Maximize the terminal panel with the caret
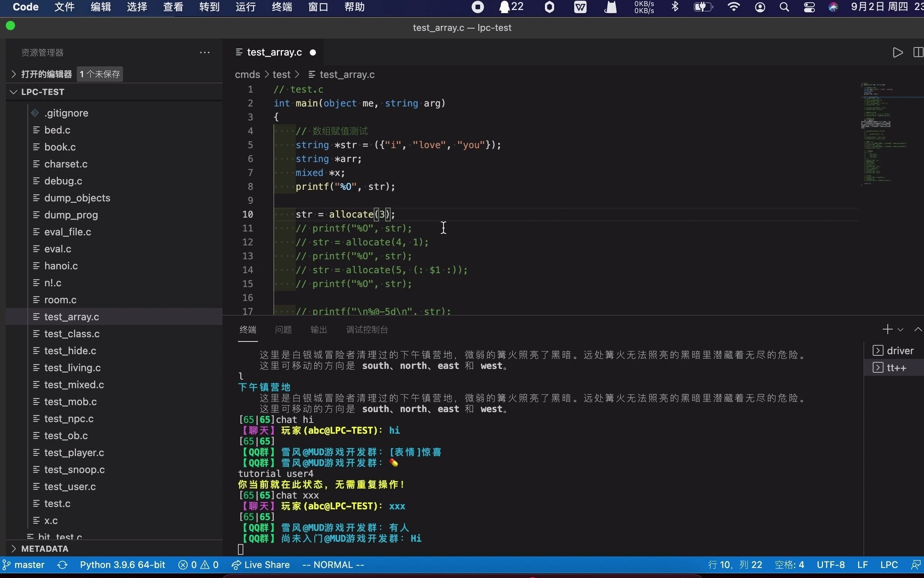Viewport: 924px width, 578px height. tap(917, 329)
